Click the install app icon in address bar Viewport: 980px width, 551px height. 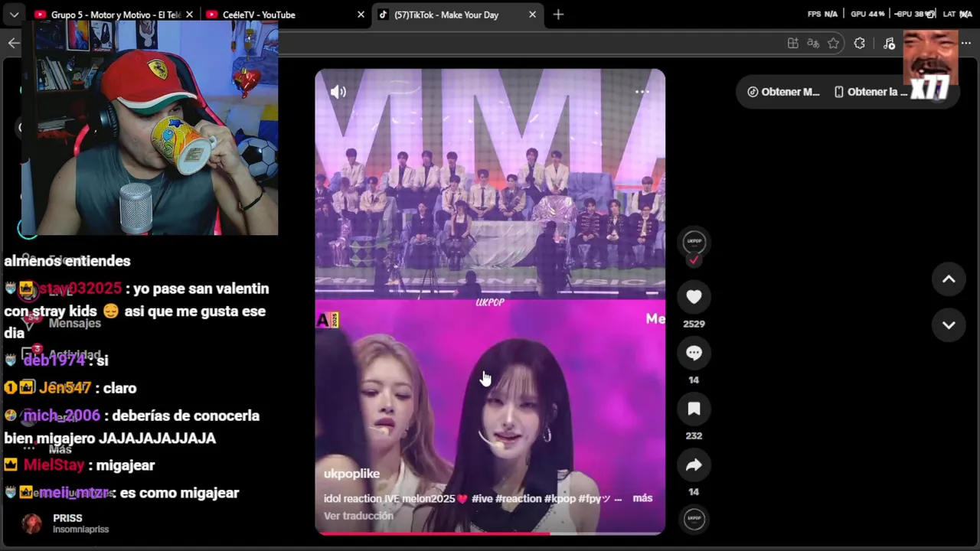[792, 44]
